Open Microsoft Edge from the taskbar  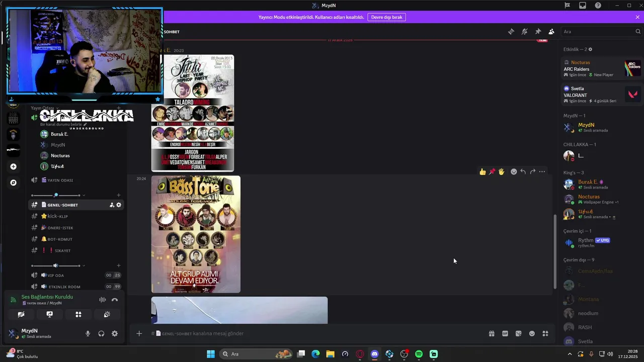click(315, 354)
